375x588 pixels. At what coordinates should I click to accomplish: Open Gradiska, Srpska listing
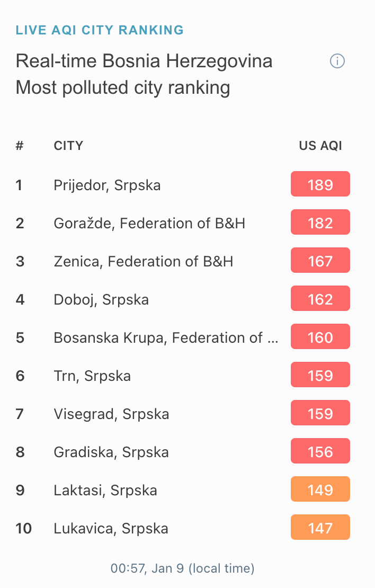(111, 452)
